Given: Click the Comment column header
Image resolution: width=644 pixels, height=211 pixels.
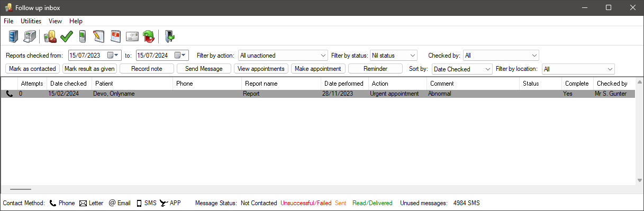Looking at the screenshot, I should (473, 84).
